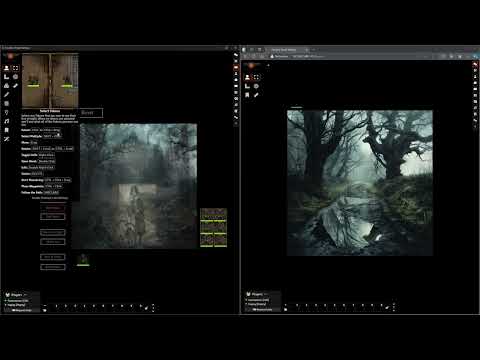Open Items tab in the middle sidebar
This screenshot has width=480, height=360.
click(x=236, y=80)
